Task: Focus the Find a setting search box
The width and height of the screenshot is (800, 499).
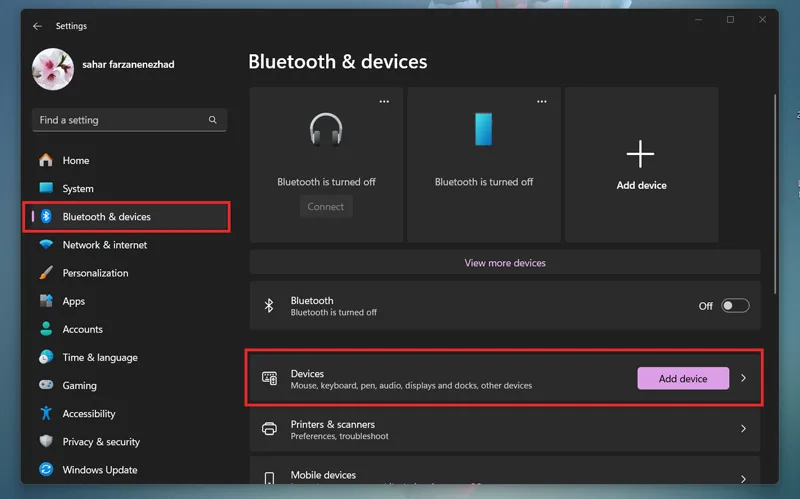Action: [129, 120]
